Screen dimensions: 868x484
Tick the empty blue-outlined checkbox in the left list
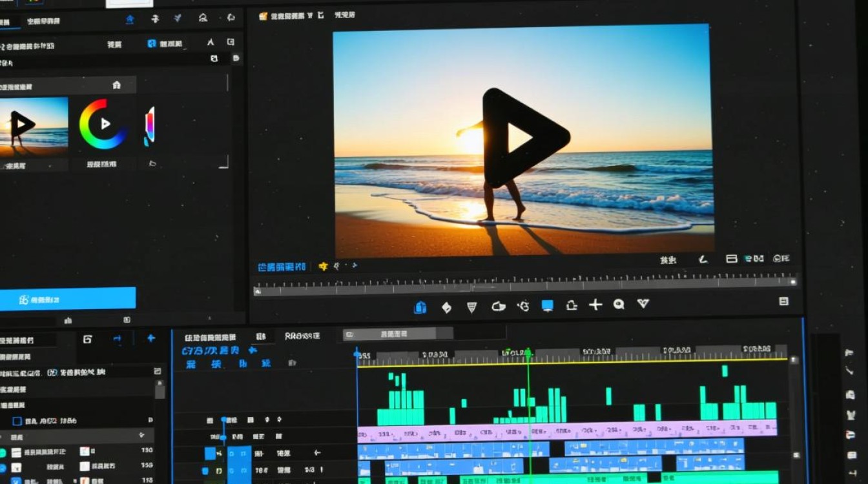click(x=17, y=421)
